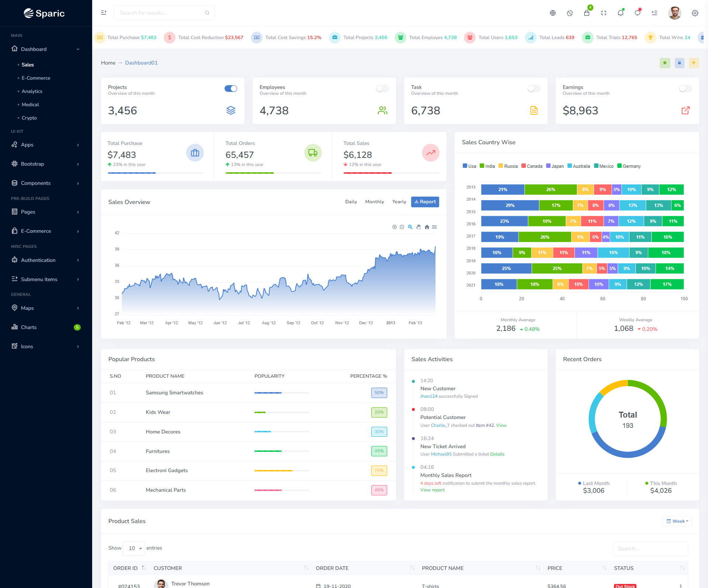Select the chart zoom magnifier icon
The width and height of the screenshot is (708, 588).
(410, 227)
